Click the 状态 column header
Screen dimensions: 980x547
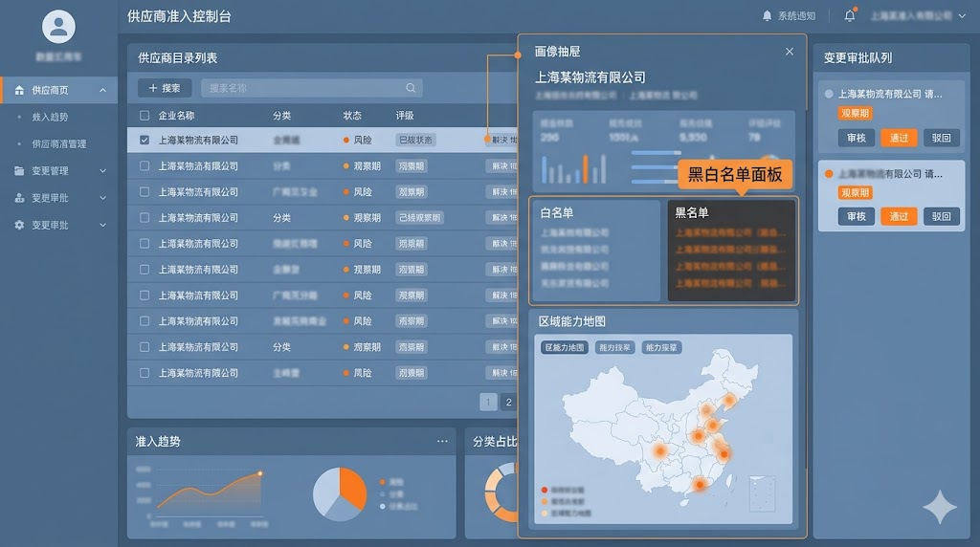tap(352, 116)
